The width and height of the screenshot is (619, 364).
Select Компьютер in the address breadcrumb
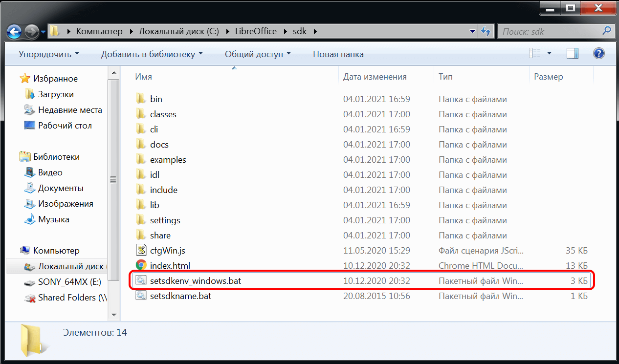[x=99, y=31]
